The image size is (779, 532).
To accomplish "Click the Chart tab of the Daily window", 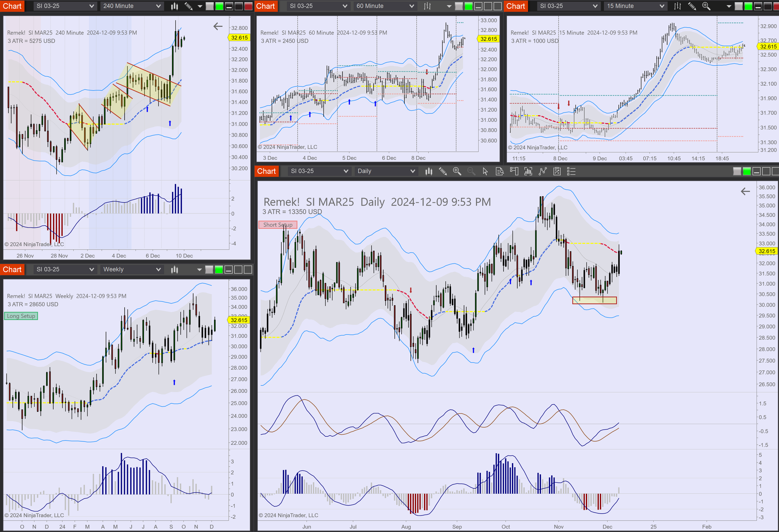I will (x=266, y=172).
